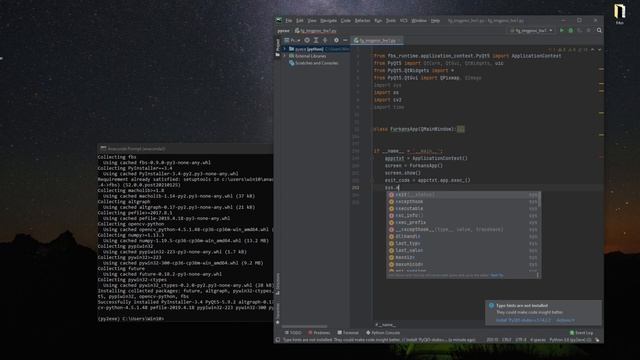Click the CRLF line separator in status bar
The image size is (640, 360).
click(507, 340)
